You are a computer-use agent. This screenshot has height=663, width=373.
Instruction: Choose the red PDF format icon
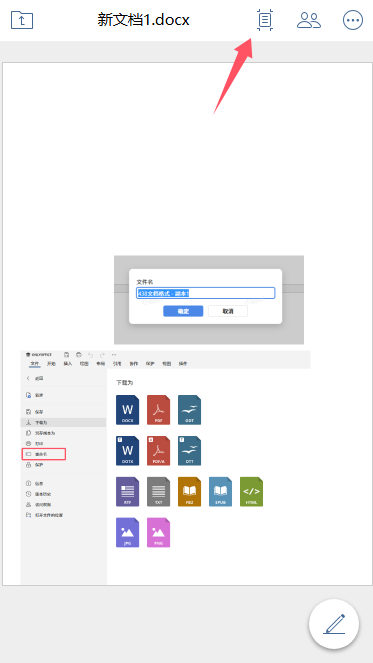click(159, 410)
